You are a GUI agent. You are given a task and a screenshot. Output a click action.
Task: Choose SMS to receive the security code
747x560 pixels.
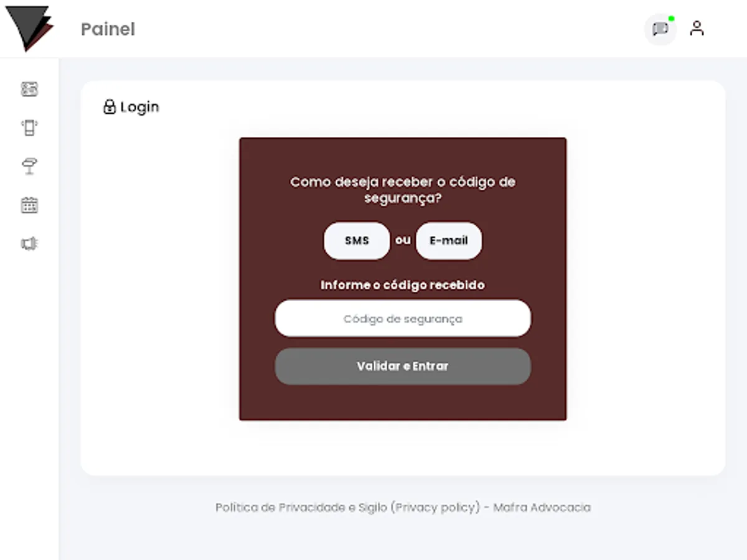(357, 241)
